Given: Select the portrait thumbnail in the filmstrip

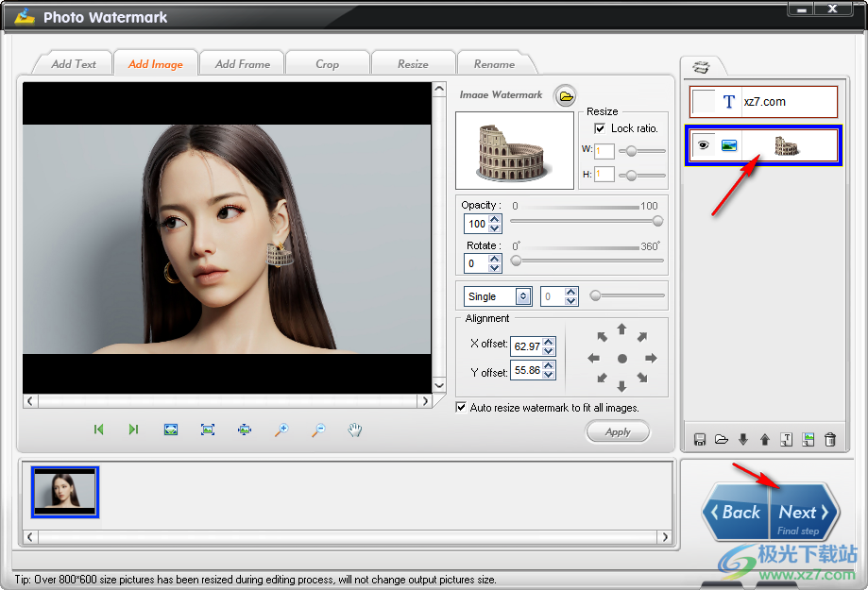Looking at the screenshot, I should tap(65, 492).
